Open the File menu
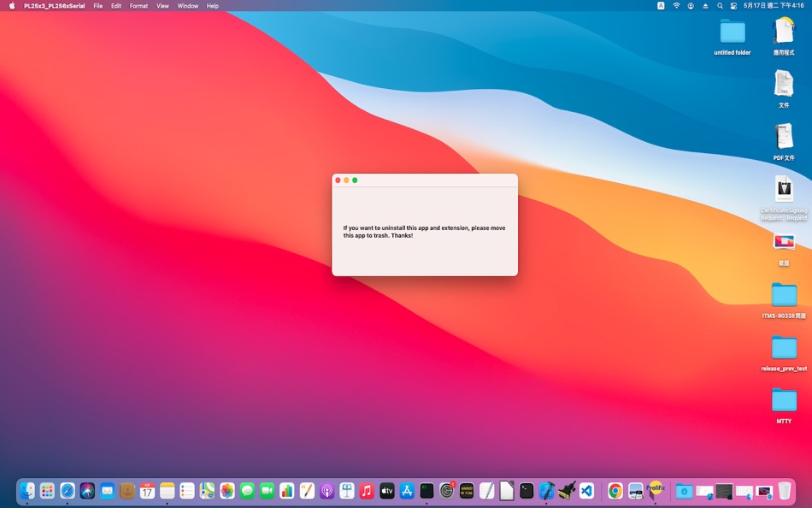Viewport: 812px width, 508px height. (98, 6)
